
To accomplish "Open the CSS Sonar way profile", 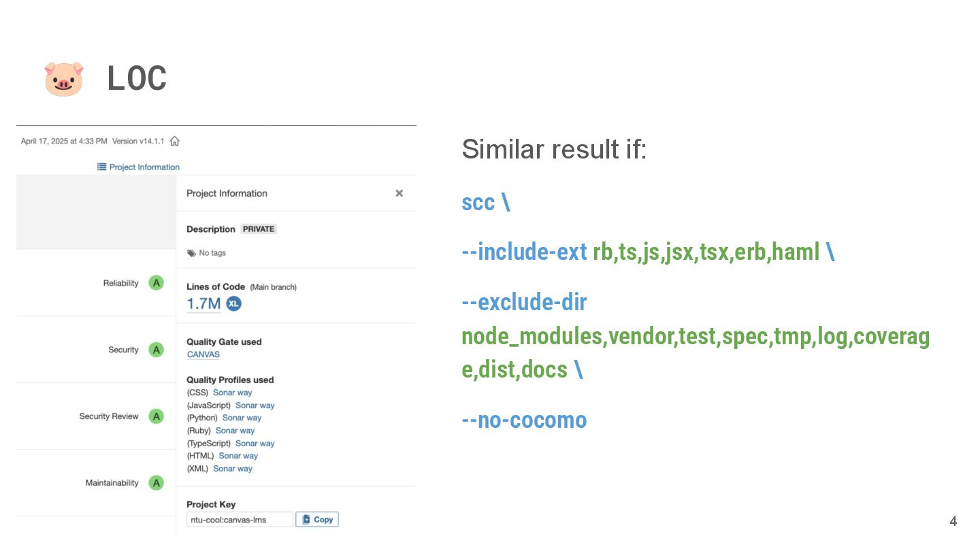I will click(x=233, y=393).
